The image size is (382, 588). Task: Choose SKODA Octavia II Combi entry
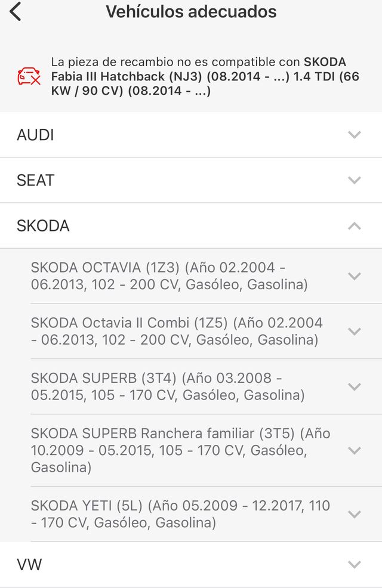point(177,332)
